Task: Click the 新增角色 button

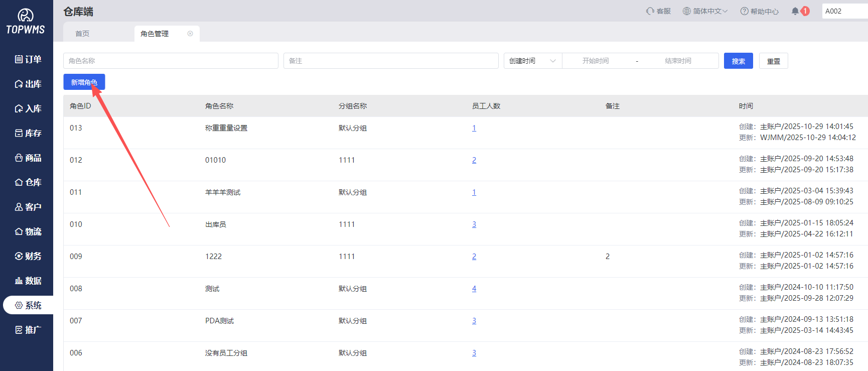Action: tap(84, 82)
